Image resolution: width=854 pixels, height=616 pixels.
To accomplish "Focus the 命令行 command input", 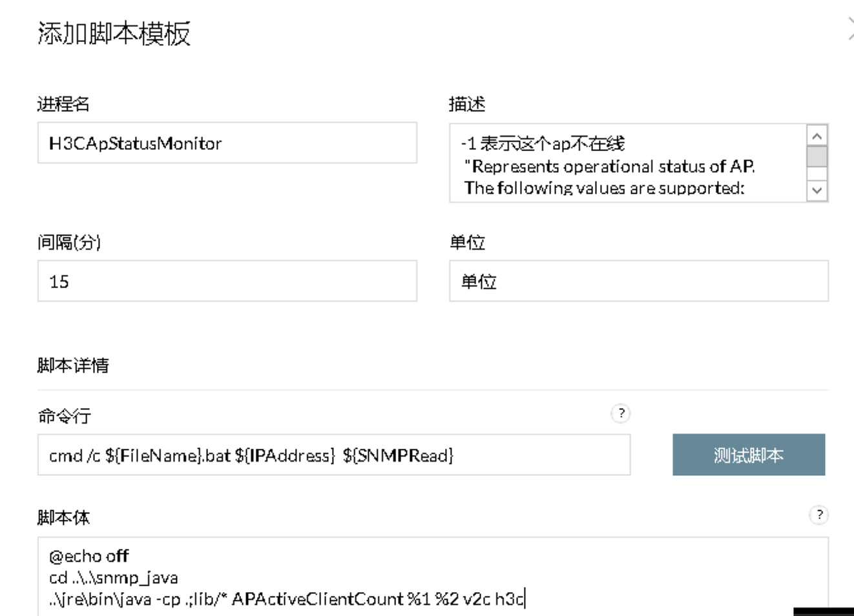I will click(x=334, y=455).
